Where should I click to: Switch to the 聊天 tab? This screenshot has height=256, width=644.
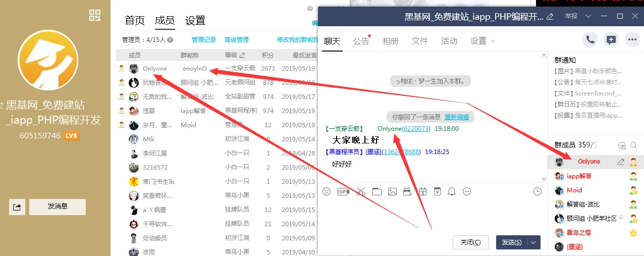tap(332, 41)
